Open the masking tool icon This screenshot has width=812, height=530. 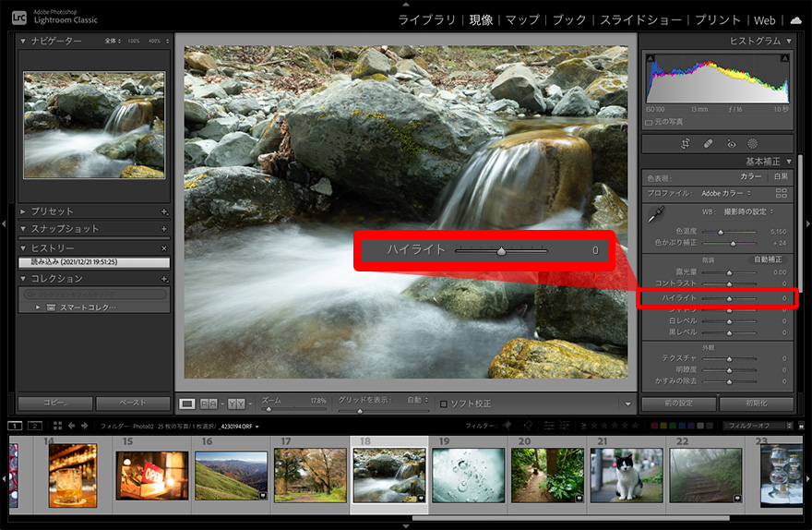tap(752, 144)
